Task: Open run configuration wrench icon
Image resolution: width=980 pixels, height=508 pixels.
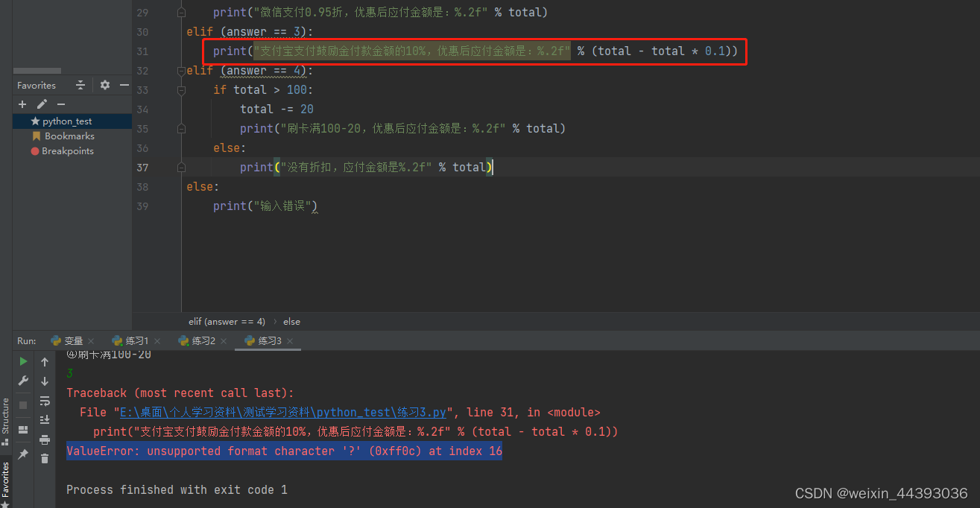Action: [23, 381]
